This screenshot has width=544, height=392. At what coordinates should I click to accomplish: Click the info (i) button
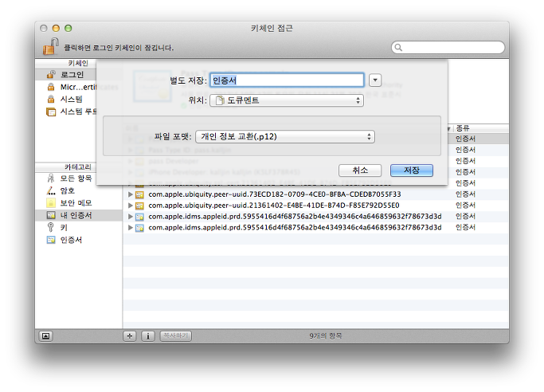[148, 335]
